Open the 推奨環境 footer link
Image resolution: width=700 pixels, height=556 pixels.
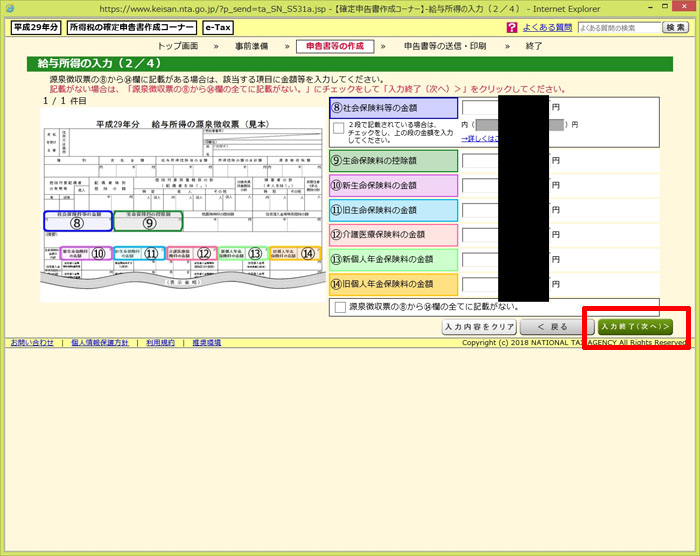point(207,343)
